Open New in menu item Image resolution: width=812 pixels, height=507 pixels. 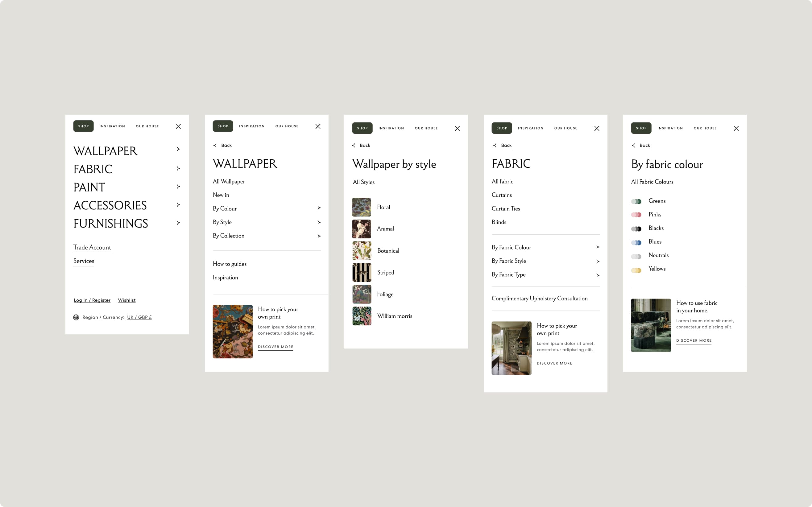221,195
